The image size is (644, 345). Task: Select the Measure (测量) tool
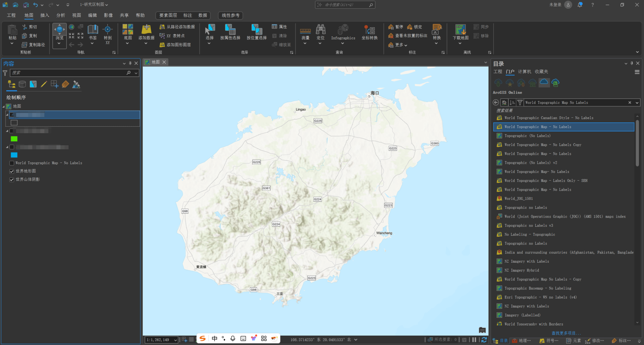pyautogui.click(x=305, y=30)
